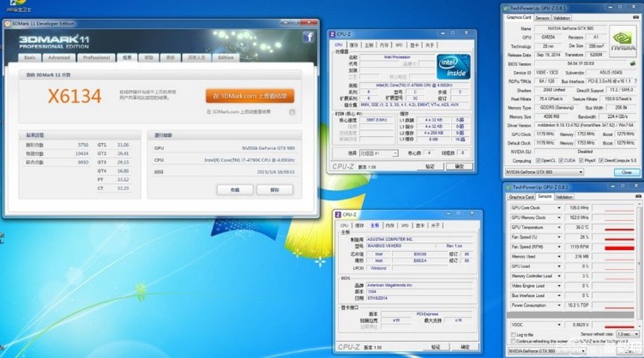Open the GPU Core Clock sensor dropdown
644x358 pixels.
(559, 208)
